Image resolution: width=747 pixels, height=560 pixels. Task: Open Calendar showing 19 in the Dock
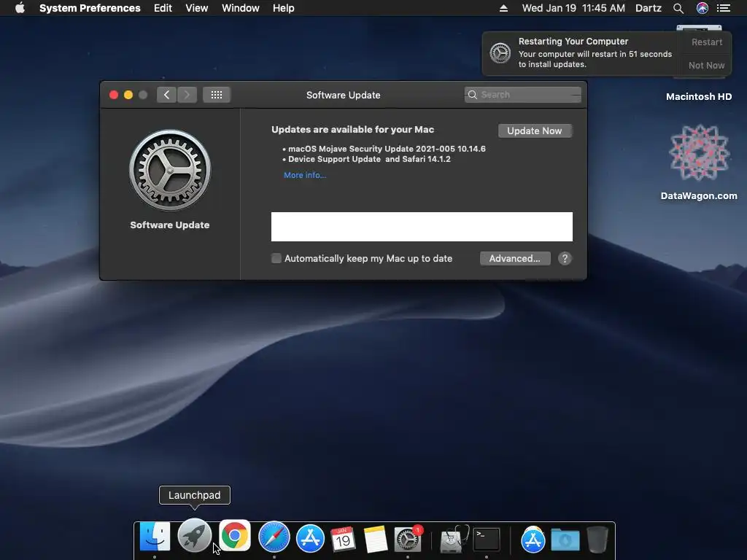(343, 539)
